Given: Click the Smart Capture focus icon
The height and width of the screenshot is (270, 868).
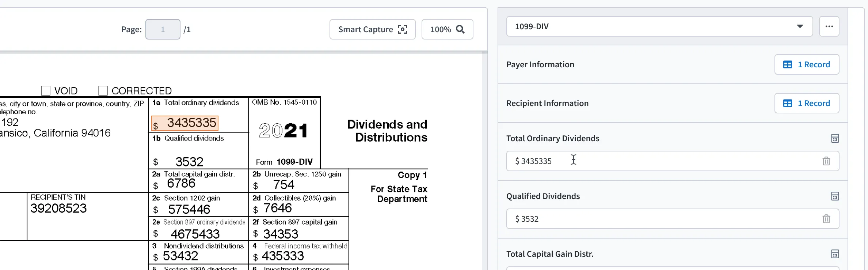Looking at the screenshot, I should click(x=403, y=29).
